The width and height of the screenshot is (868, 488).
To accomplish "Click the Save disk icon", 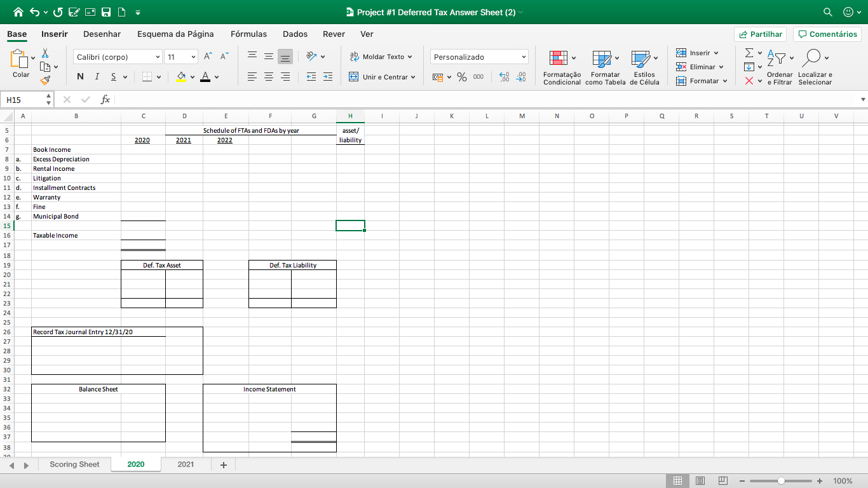I will tap(107, 12).
